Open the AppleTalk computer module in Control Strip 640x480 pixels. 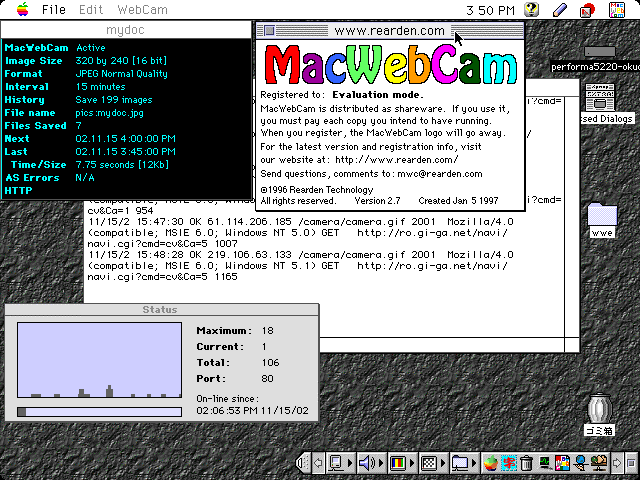340,463
